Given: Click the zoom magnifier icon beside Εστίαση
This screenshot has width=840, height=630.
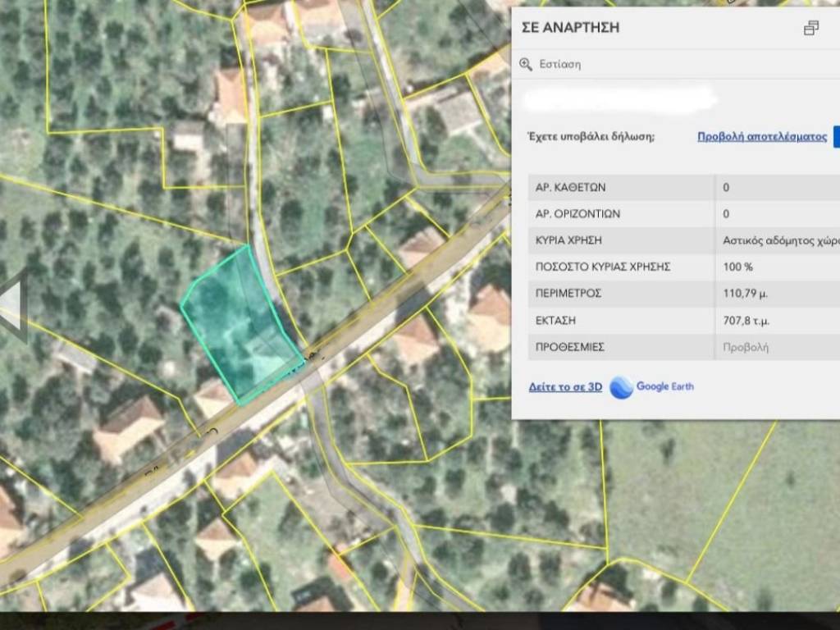Looking at the screenshot, I should point(526,64).
